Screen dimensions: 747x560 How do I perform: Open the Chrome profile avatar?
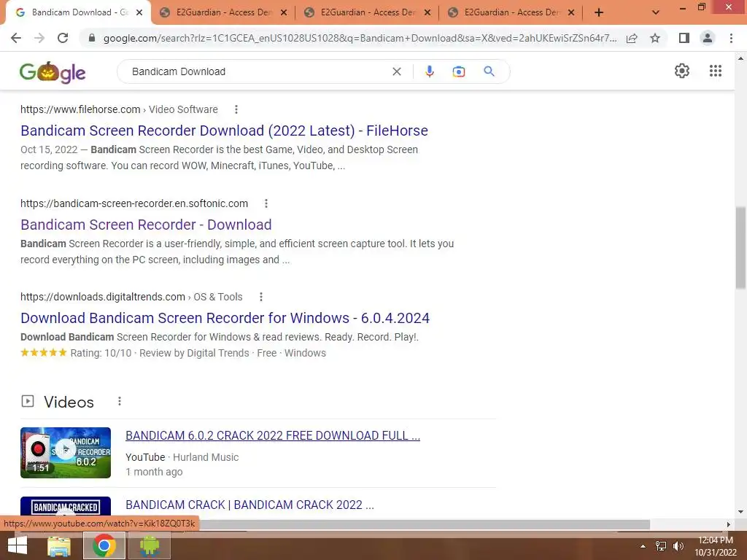tap(708, 38)
